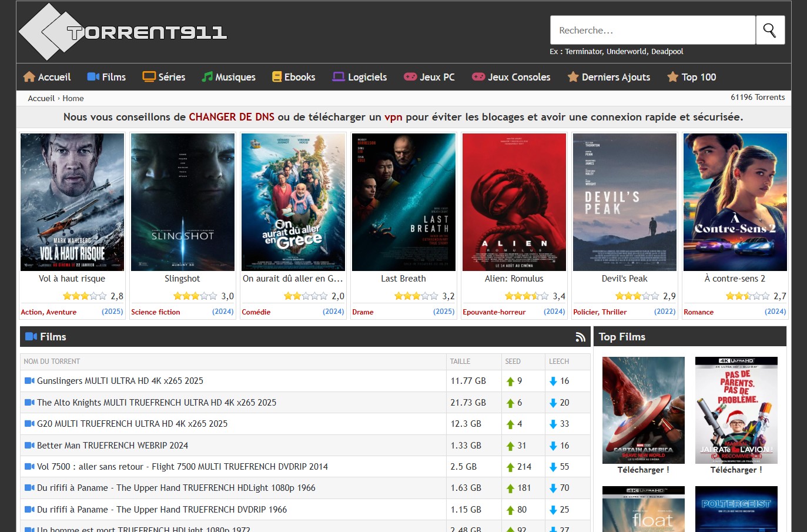Click the star icon beside Top 100
Screen dimensions: 807x532
(672, 77)
